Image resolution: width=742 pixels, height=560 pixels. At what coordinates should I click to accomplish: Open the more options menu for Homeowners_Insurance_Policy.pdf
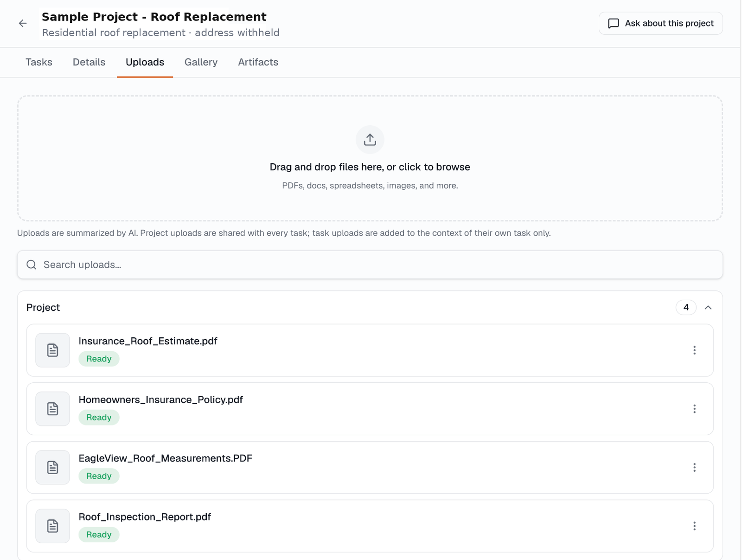coord(694,409)
